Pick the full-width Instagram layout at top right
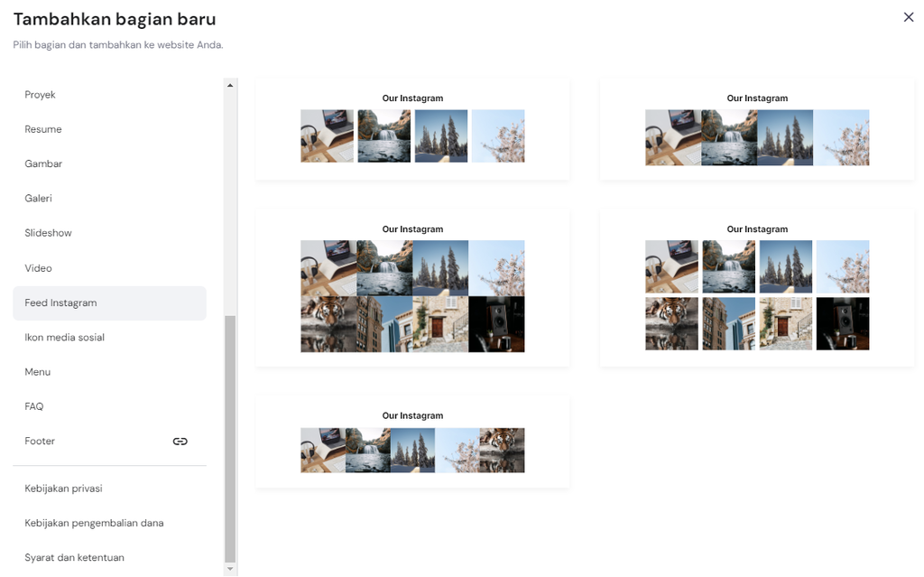The width and height of the screenshot is (924, 577). click(x=757, y=128)
